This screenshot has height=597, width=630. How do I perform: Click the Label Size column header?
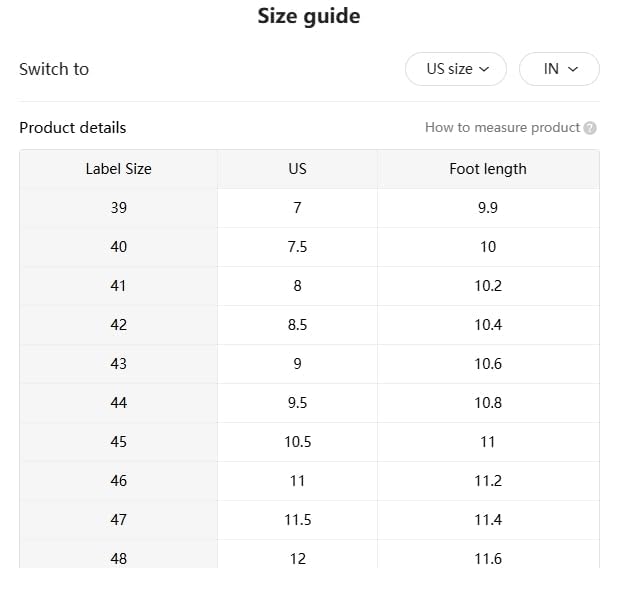tap(118, 169)
